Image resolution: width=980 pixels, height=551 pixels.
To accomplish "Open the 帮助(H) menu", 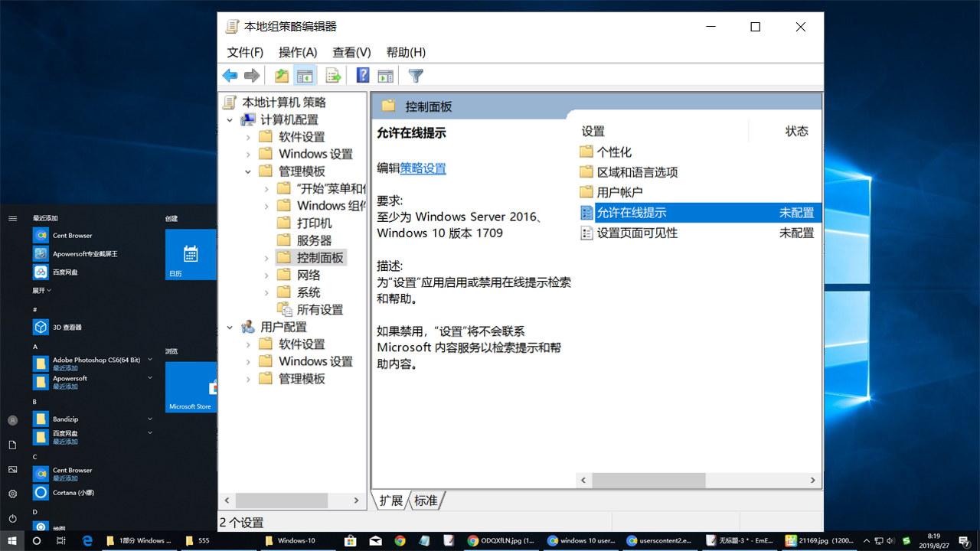I will [x=406, y=52].
